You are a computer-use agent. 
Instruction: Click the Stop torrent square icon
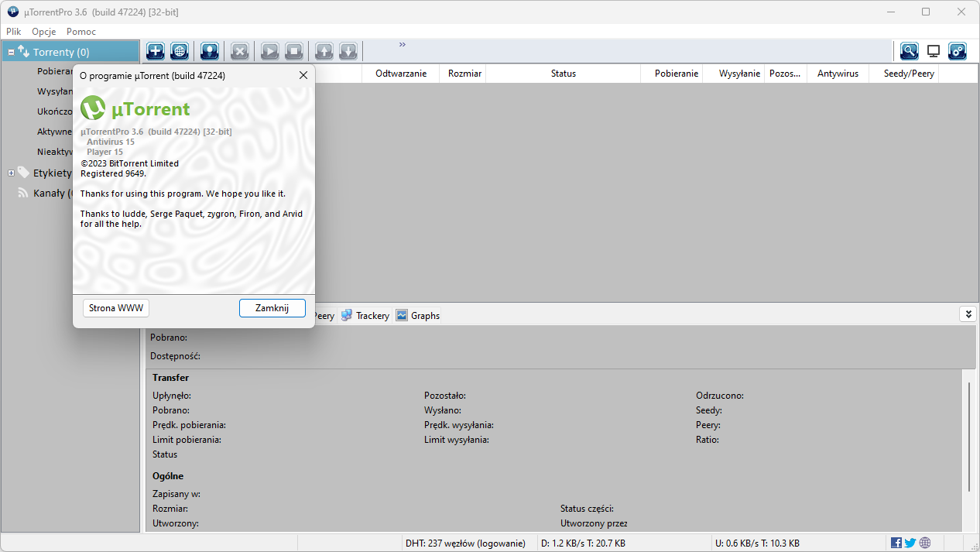tap(294, 51)
